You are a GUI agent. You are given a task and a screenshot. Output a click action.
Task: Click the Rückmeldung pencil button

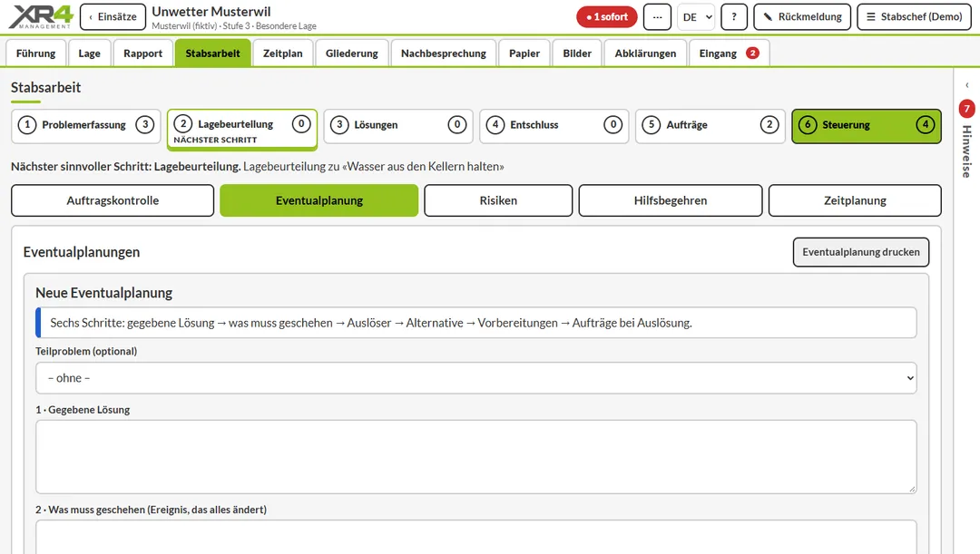point(802,17)
